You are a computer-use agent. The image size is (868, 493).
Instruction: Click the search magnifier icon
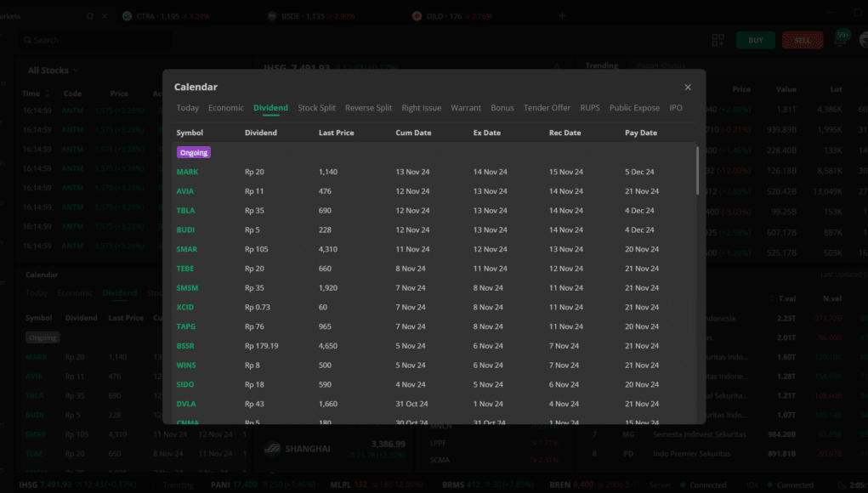pyautogui.click(x=28, y=40)
